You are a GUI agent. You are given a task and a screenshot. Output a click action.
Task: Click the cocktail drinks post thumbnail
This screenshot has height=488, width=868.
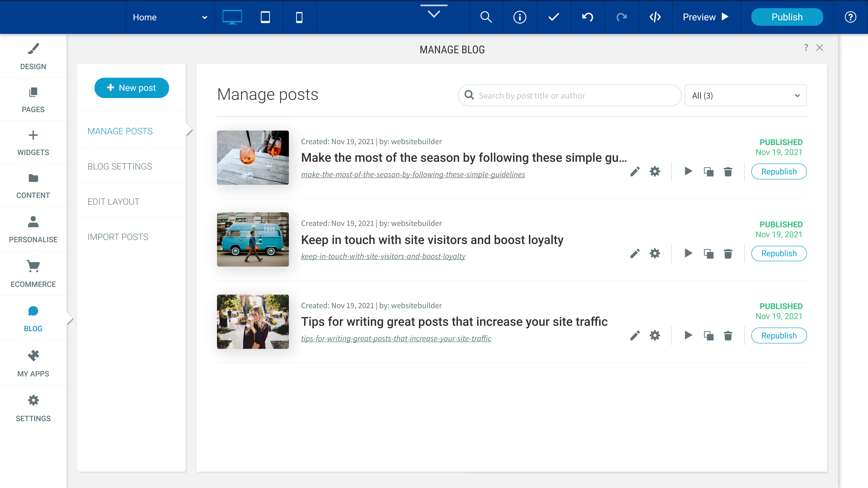click(x=253, y=158)
